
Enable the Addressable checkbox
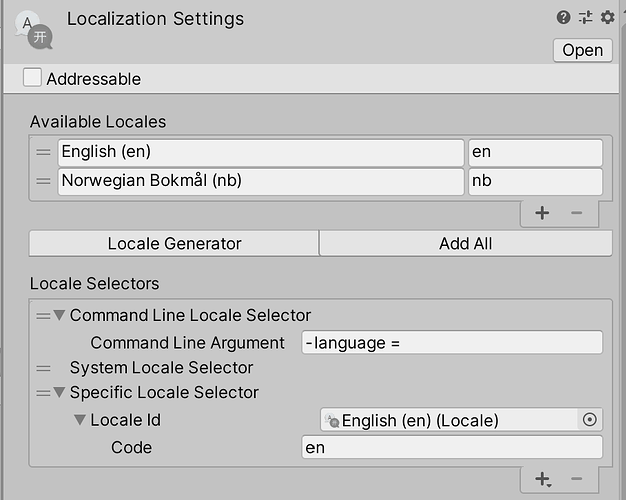click(33, 78)
